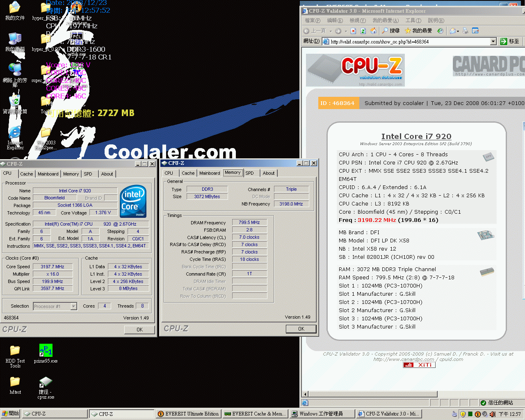The height and width of the screenshot is (420, 525).
Task: Open My Documents (我的文件) desktop icon
Action: click(x=15, y=11)
